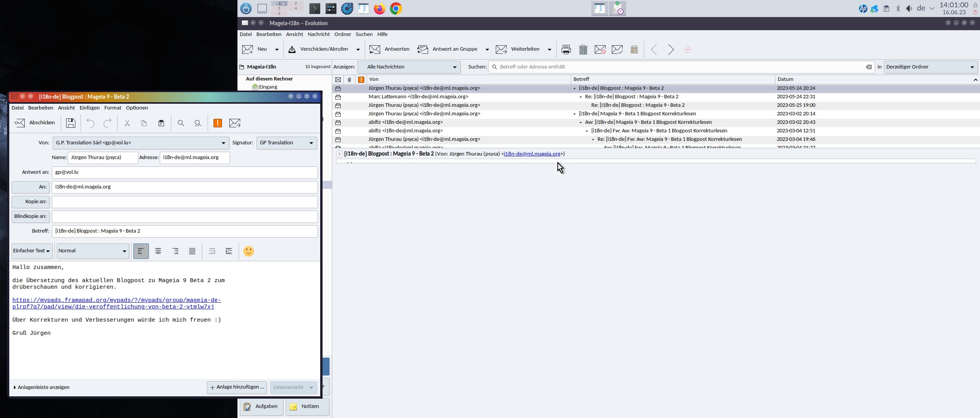
Task: Launch Google Chrome from the top panel
Action: [396, 9]
